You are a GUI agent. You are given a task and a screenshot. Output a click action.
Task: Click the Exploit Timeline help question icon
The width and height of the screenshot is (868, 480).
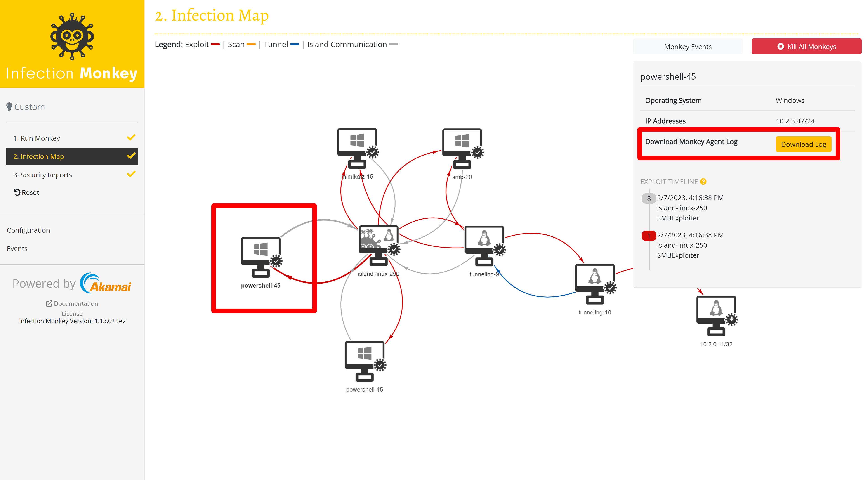tap(703, 182)
